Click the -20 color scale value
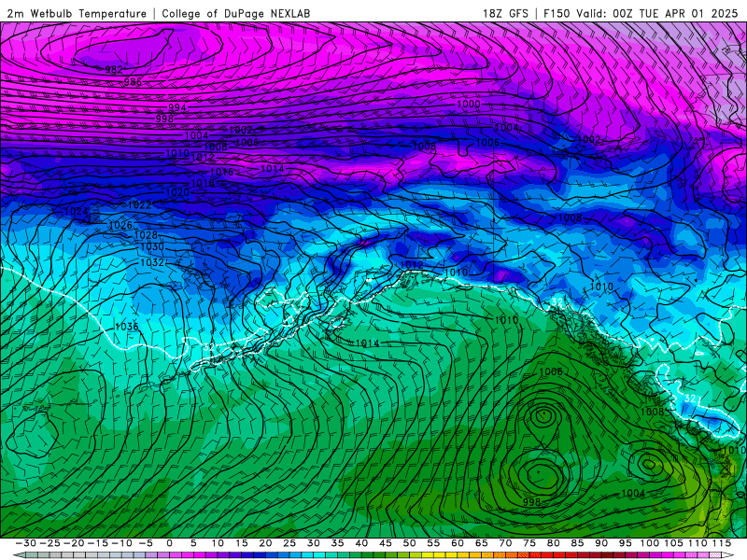Image resolution: width=747 pixels, height=560 pixels. [x=74, y=543]
